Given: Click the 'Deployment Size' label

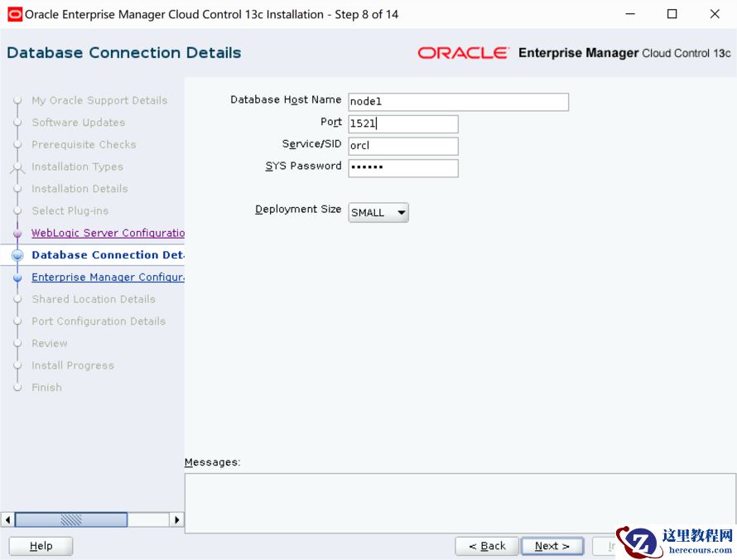Looking at the screenshot, I should click(298, 210).
